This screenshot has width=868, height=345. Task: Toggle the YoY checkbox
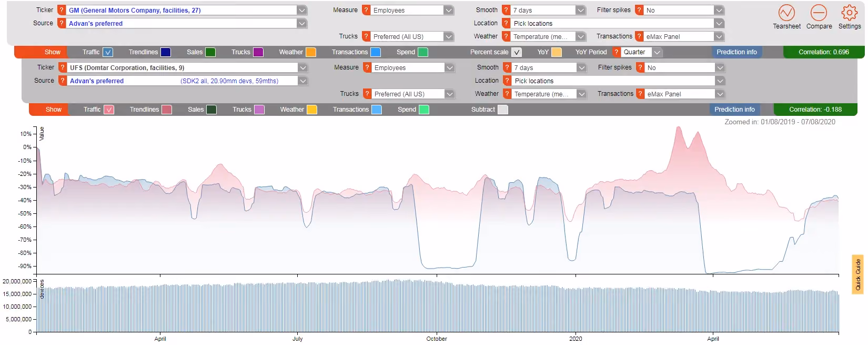click(557, 52)
